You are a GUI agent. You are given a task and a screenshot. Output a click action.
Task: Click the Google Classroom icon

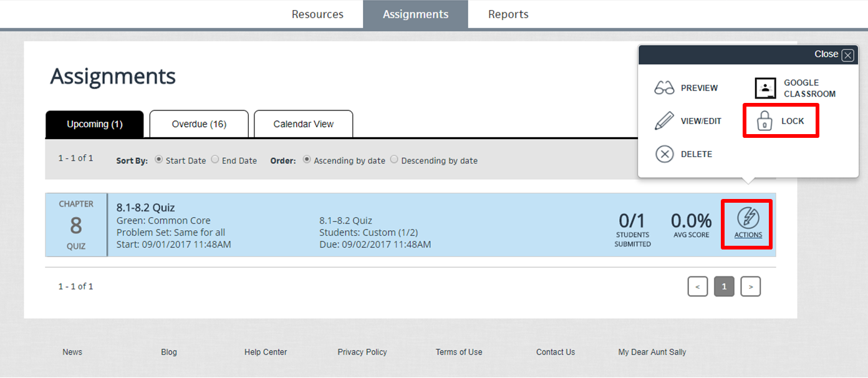coord(765,88)
